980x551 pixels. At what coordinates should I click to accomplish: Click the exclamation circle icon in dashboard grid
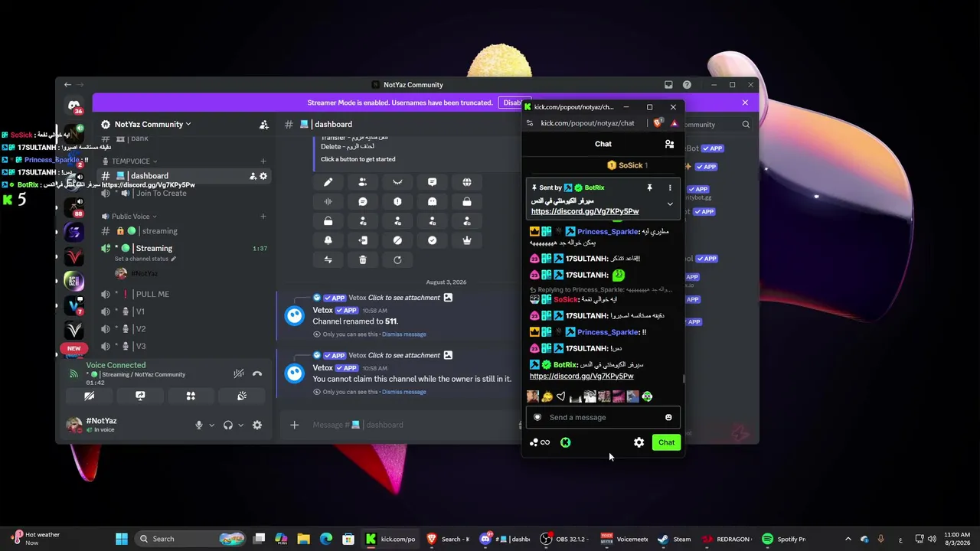[x=397, y=201]
